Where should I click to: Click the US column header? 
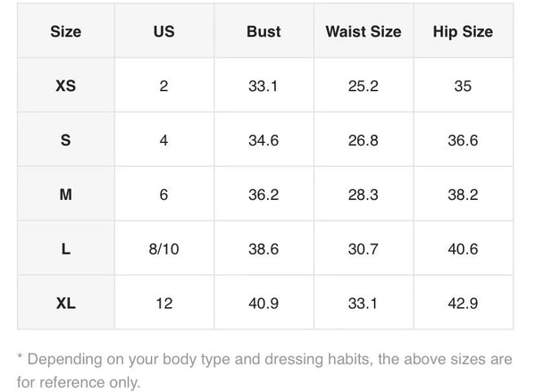point(163,32)
